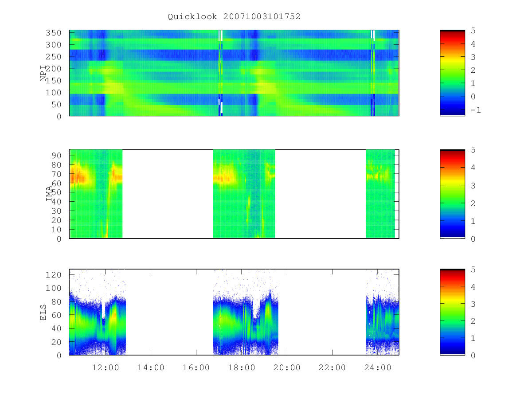Image resolution: width=532 pixels, height=399 pixels.
Task: Click the 0 label on ELS colorbar
Action: tap(473, 355)
